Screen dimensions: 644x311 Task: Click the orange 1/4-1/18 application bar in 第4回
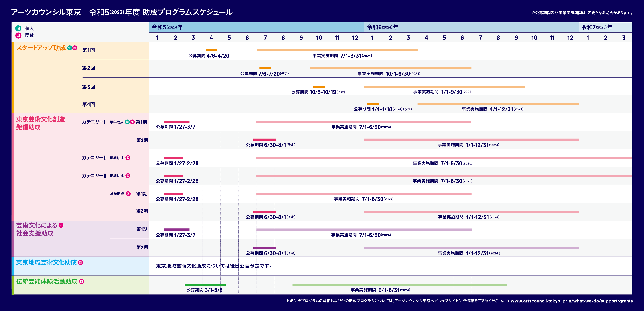tap(373, 104)
